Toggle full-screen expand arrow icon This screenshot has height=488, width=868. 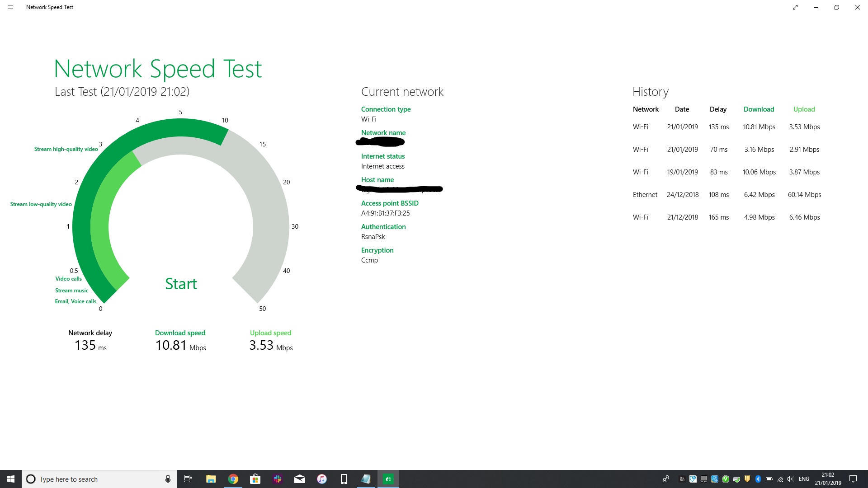795,7
